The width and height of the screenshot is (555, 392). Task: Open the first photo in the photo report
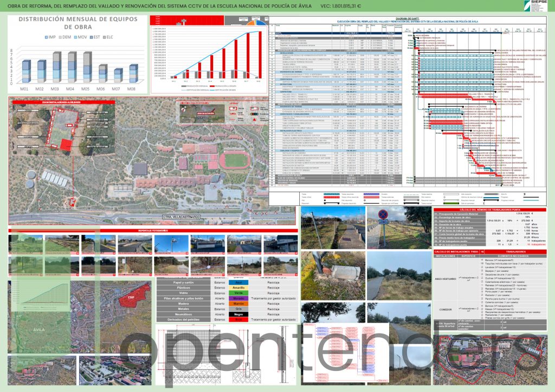coord(26,244)
